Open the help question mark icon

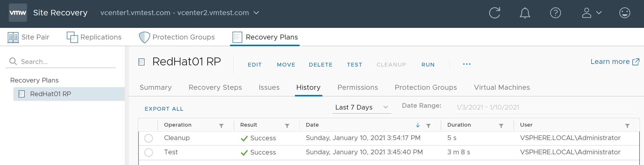555,13
